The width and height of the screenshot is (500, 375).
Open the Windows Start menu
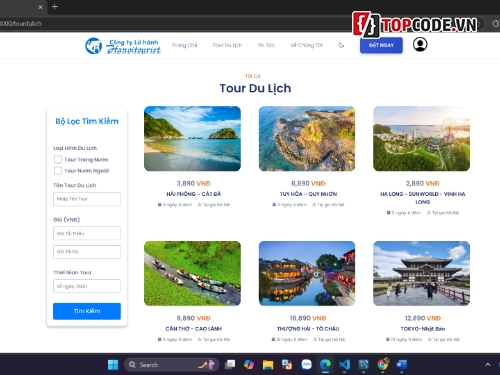113,365
